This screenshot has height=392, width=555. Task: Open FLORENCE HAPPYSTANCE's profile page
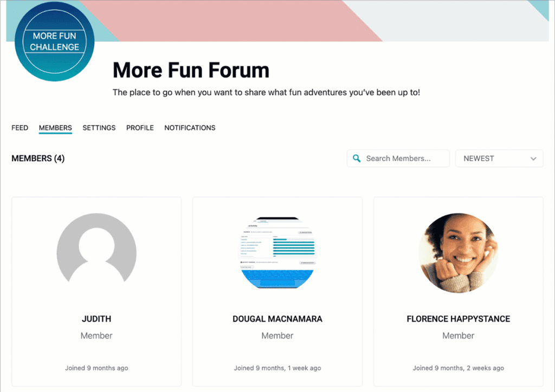pyautogui.click(x=458, y=319)
